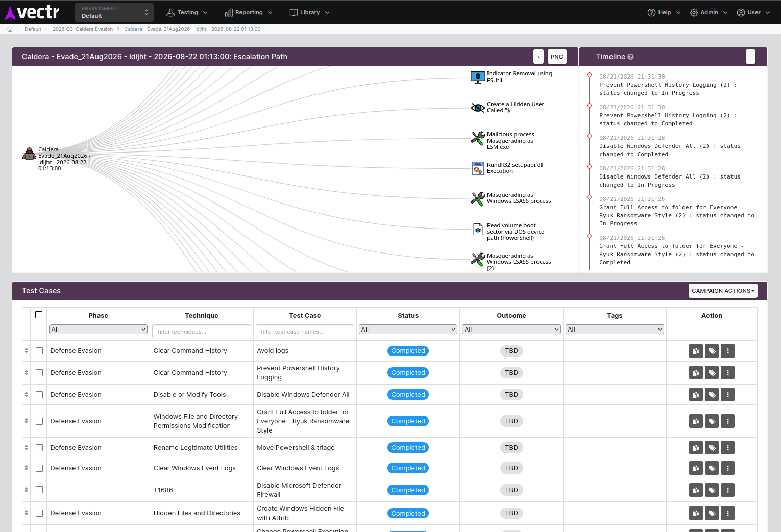This screenshot has height=532, width=781.
Task: Copy Disable Windows Defender All test case
Action: tap(696, 395)
